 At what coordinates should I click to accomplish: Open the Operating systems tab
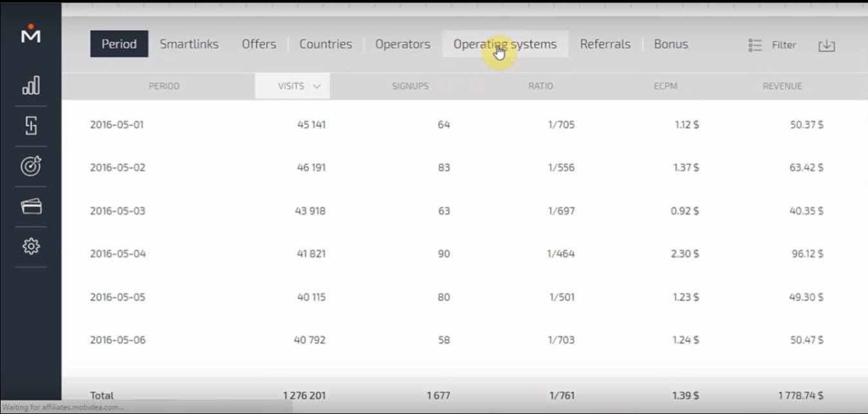click(505, 44)
